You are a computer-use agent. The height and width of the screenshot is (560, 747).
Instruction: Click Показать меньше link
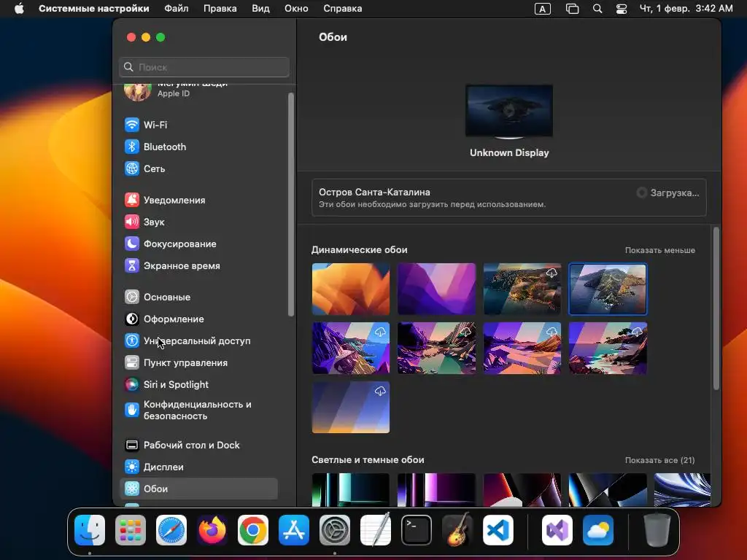[x=659, y=251]
